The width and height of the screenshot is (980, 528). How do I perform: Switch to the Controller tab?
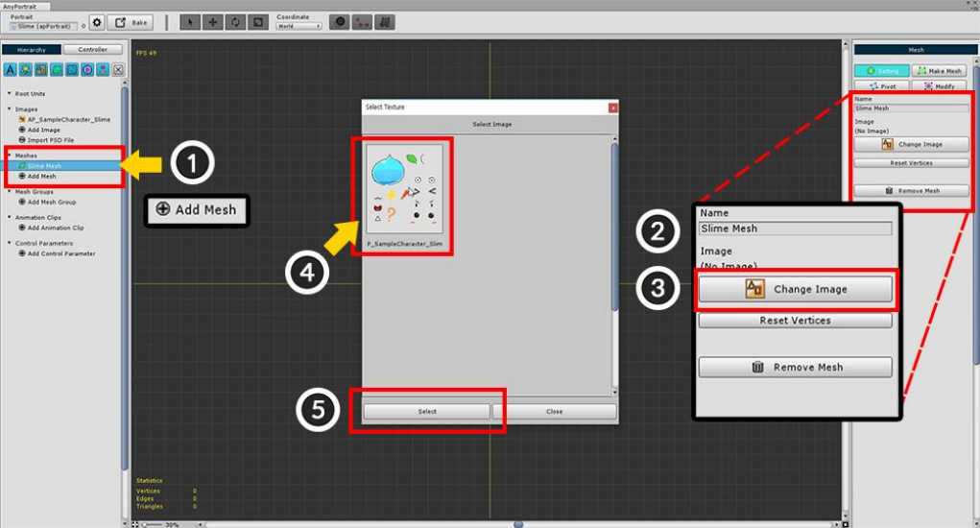(92, 49)
